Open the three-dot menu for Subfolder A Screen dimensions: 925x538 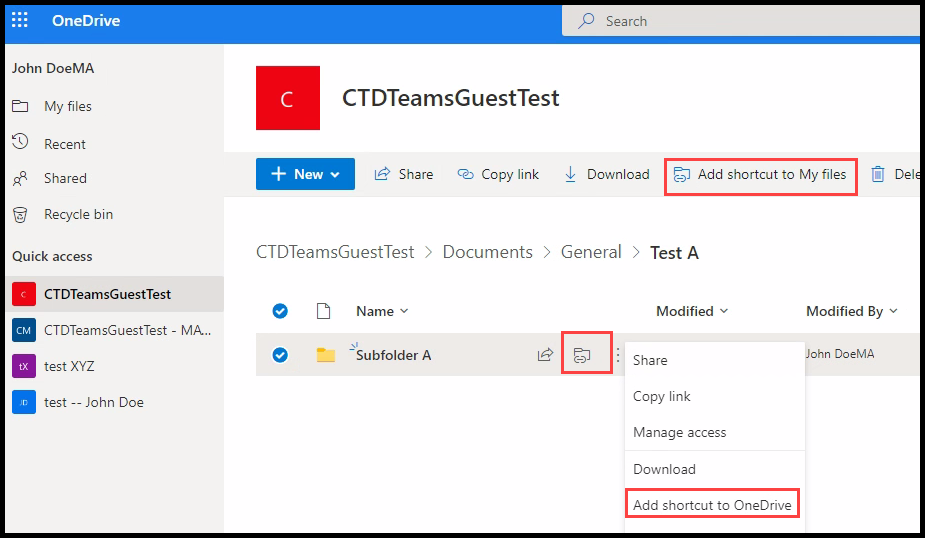[x=618, y=355]
